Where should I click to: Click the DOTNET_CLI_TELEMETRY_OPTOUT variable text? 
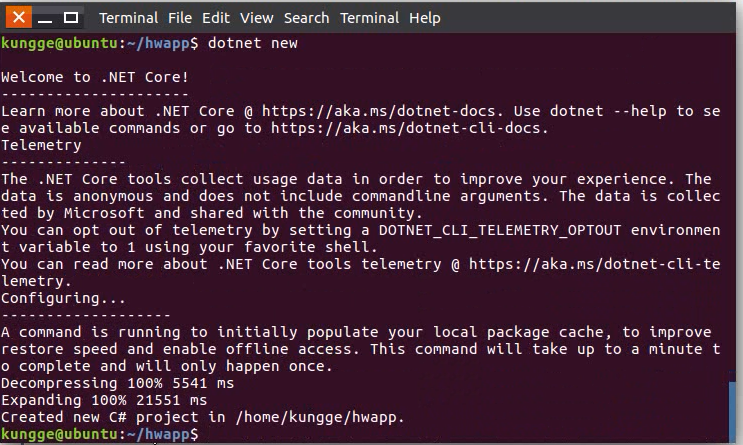499,230
